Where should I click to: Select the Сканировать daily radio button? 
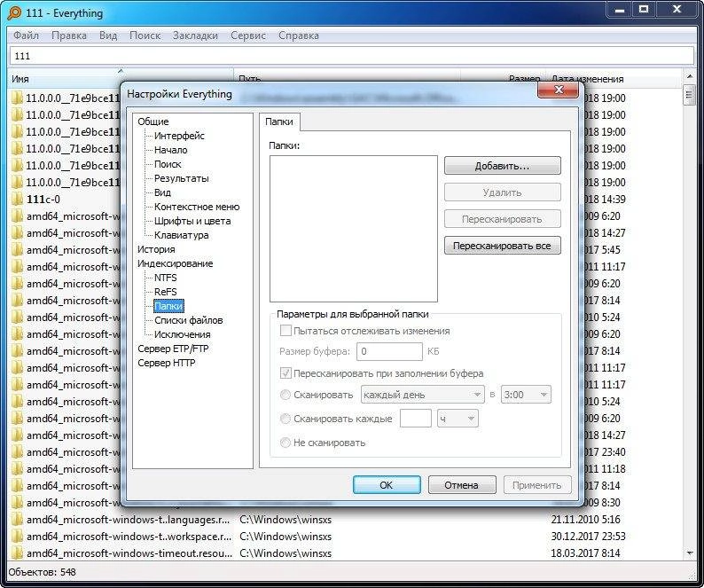point(286,395)
